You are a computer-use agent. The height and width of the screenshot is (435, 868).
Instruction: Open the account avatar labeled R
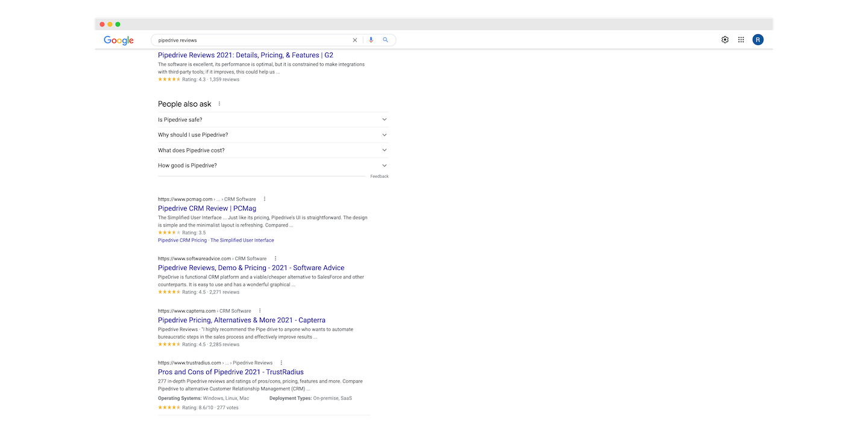pyautogui.click(x=758, y=40)
